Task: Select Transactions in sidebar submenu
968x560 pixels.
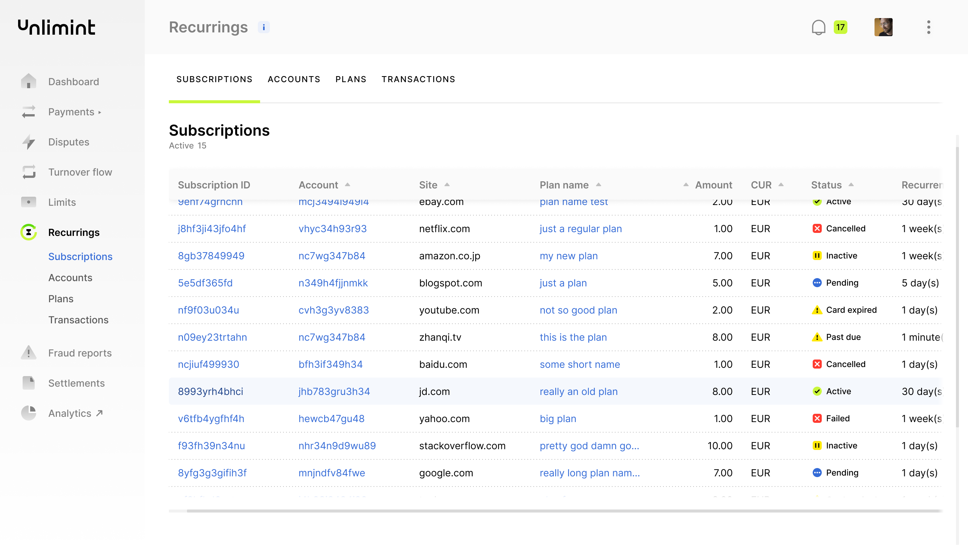Action: (78, 320)
